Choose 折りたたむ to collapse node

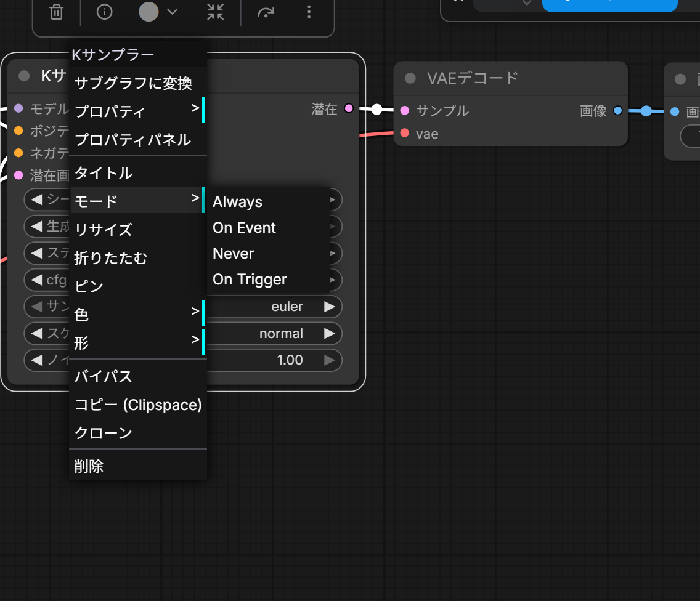138,257
